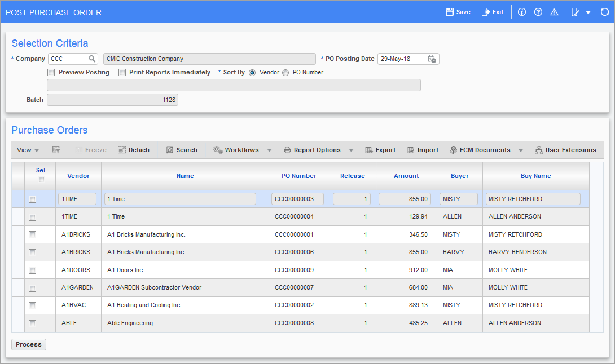Click the Process button
The image size is (615, 364).
tap(29, 344)
